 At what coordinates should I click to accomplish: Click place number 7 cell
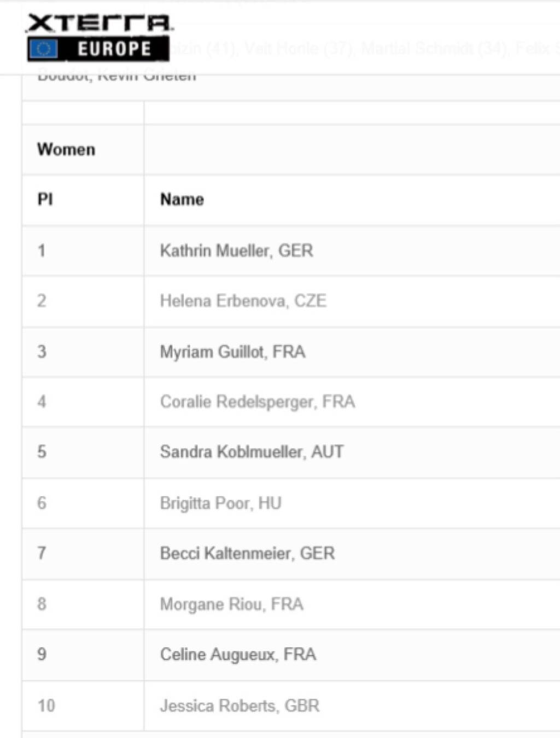pyautogui.click(x=42, y=553)
